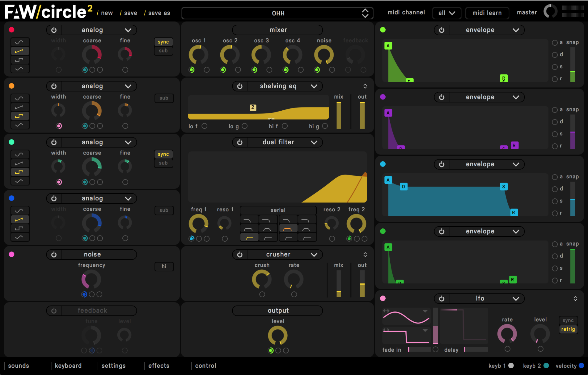Viewport: 588px width, 375px height.
Task: Click the S node of the blue envelope
Action: coord(504,187)
